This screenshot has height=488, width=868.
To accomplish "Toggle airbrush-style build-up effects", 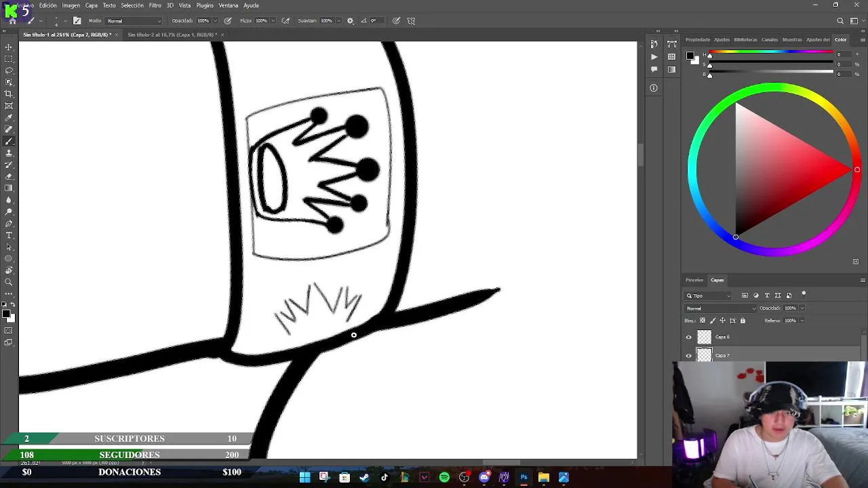I will coord(285,20).
